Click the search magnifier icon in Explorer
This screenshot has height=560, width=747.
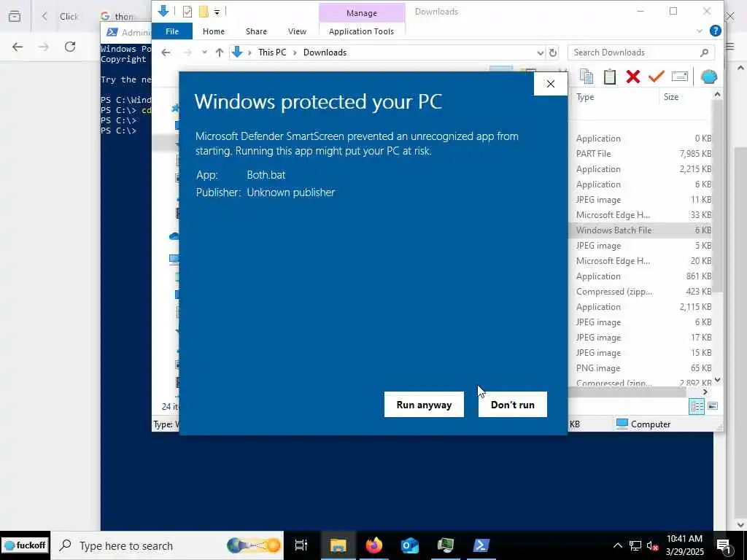coord(704,52)
